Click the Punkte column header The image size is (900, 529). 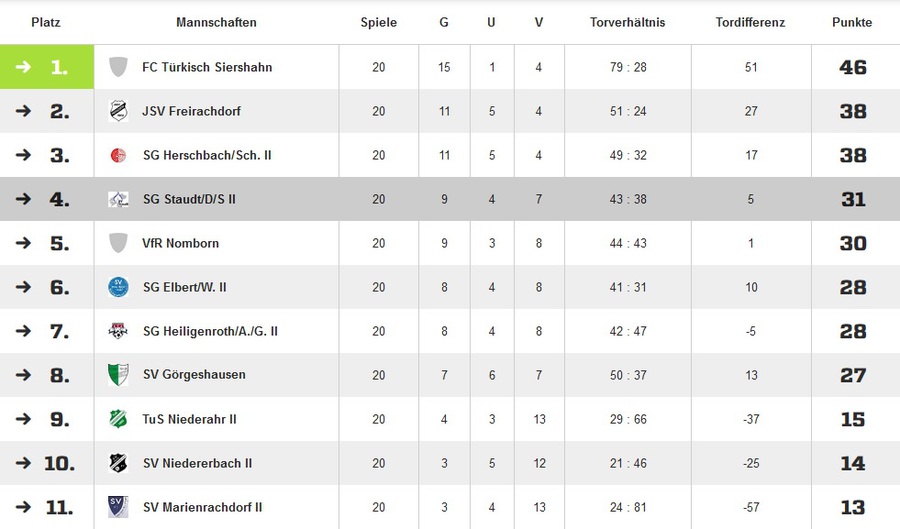pyautogui.click(x=852, y=22)
